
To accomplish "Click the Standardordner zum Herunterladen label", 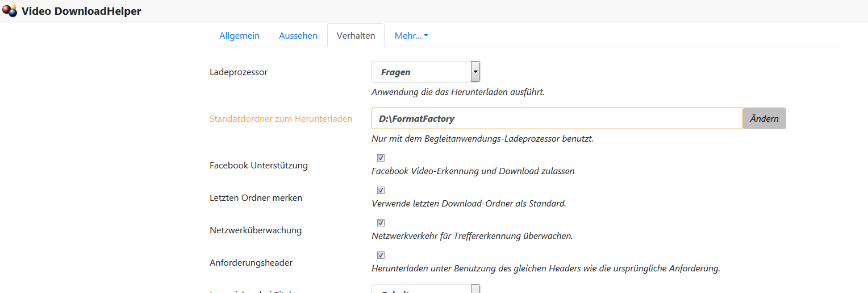I will point(281,119).
